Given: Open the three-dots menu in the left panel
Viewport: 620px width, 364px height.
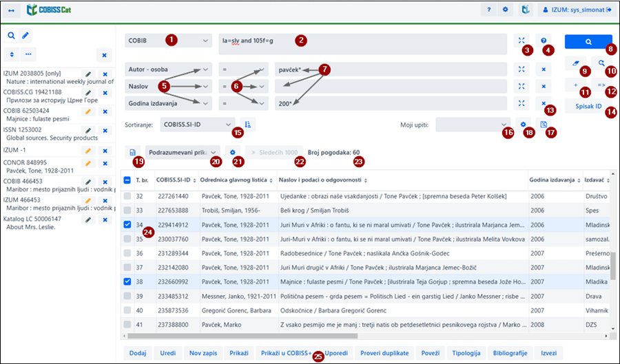Looking at the screenshot, I should [x=28, y=54].
